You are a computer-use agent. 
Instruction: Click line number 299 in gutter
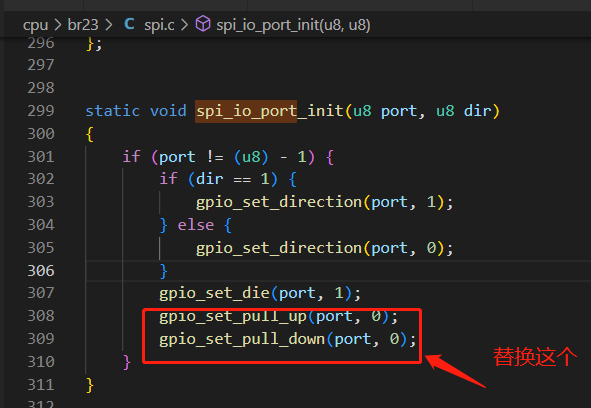[x=41, y=111]
